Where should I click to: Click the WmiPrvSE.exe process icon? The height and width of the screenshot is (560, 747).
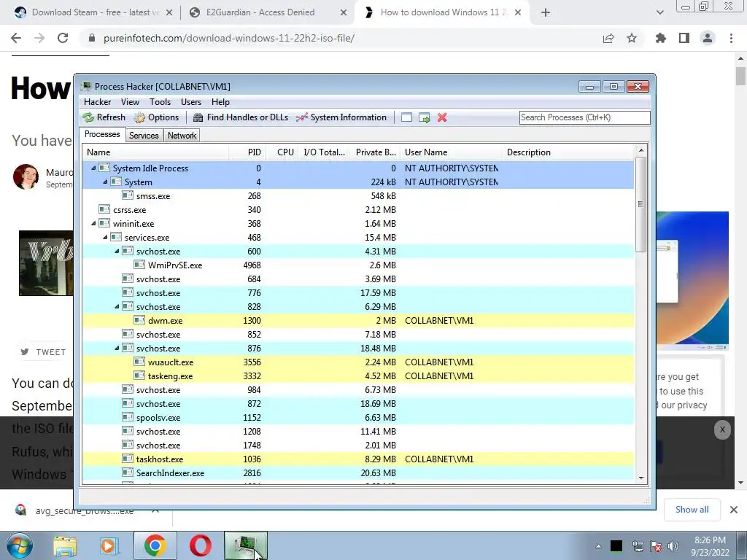point(139,265)
